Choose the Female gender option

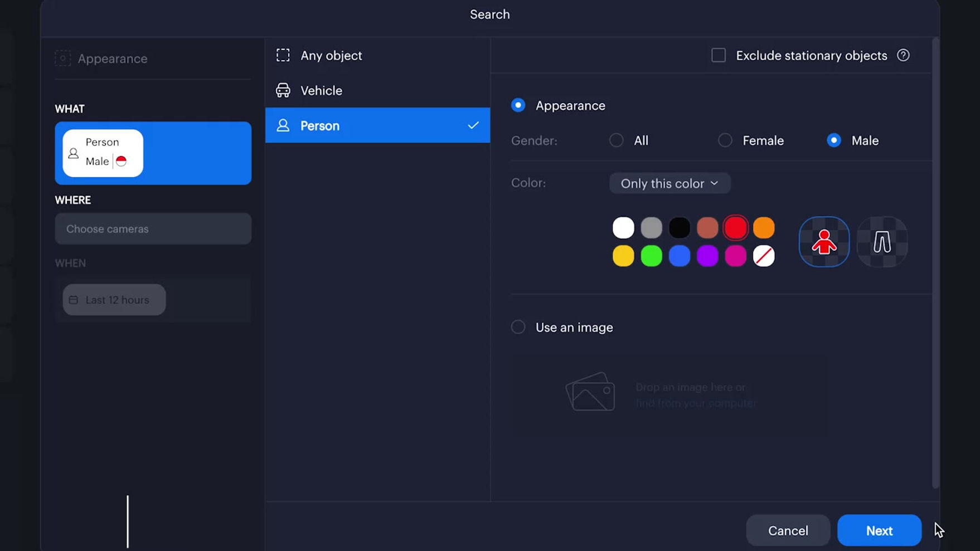pyautogui.click(x=725, y=140)
